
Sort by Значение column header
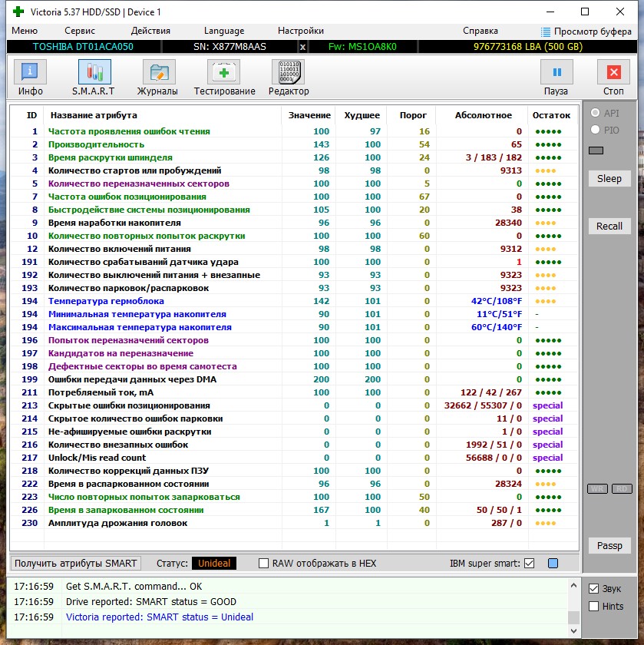(x=309, y=116)
